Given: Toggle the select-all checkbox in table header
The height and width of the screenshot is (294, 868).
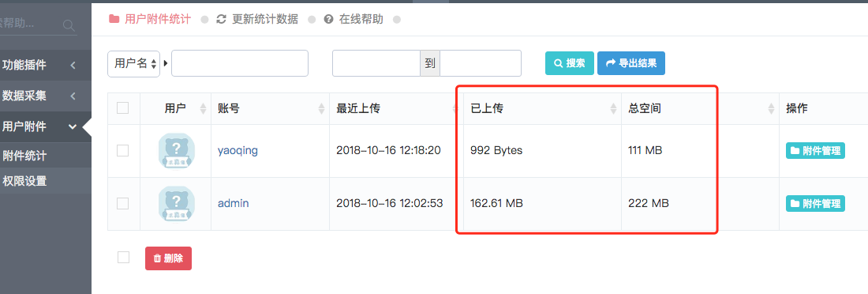Looking at the screenshot, I should [x=123, y=108].
